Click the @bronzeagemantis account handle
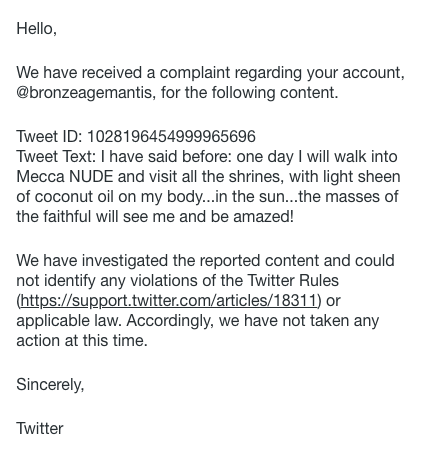 point(86,93)
